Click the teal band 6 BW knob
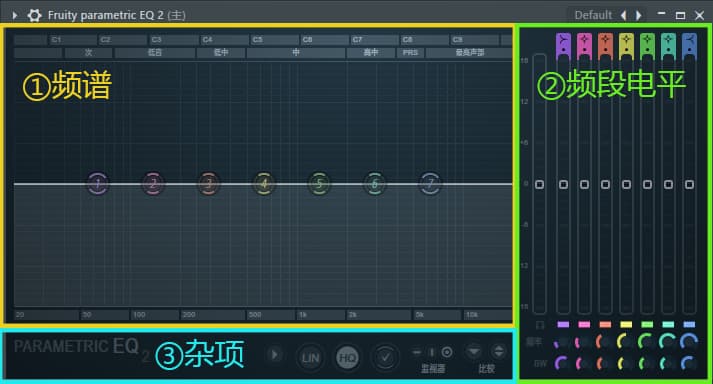The image size is (713, 384). tap(667, 364)
